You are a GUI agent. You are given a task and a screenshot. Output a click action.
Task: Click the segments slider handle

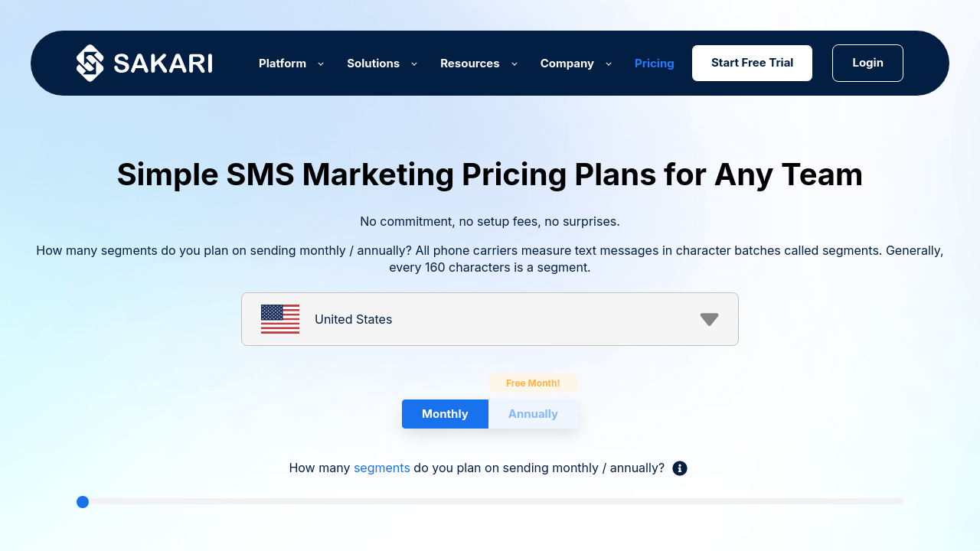point(83,502)
